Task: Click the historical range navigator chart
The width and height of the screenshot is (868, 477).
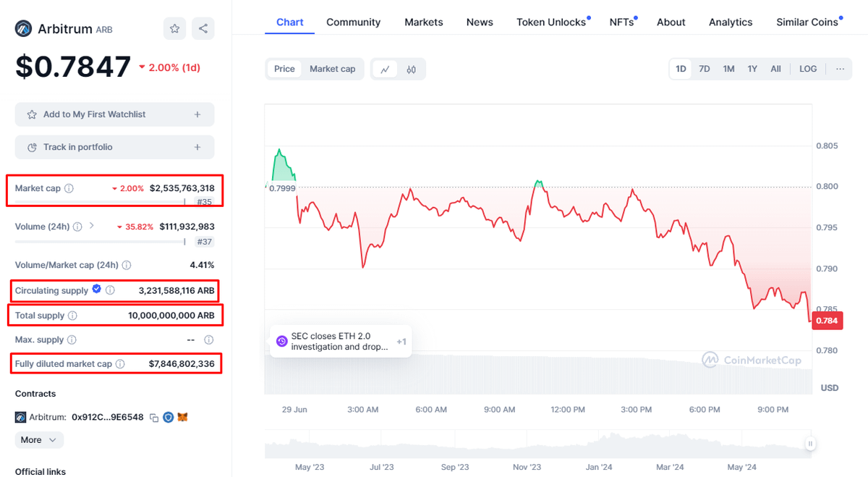Action: click(x=536, y=444)
